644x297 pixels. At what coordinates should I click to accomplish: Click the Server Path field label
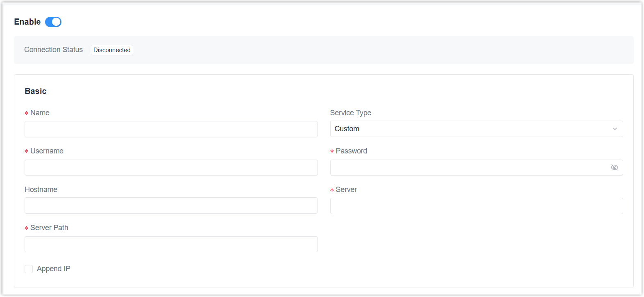click(x=49, y=228)
